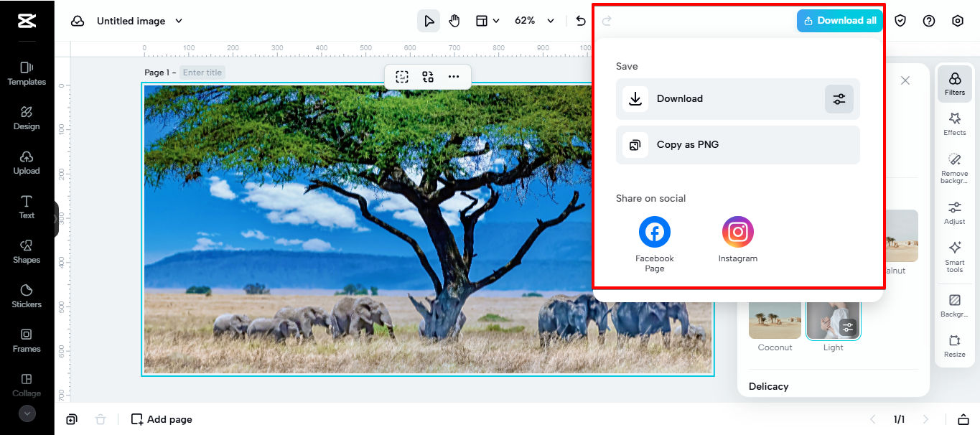Expand the Untitled image title menu

177,21
